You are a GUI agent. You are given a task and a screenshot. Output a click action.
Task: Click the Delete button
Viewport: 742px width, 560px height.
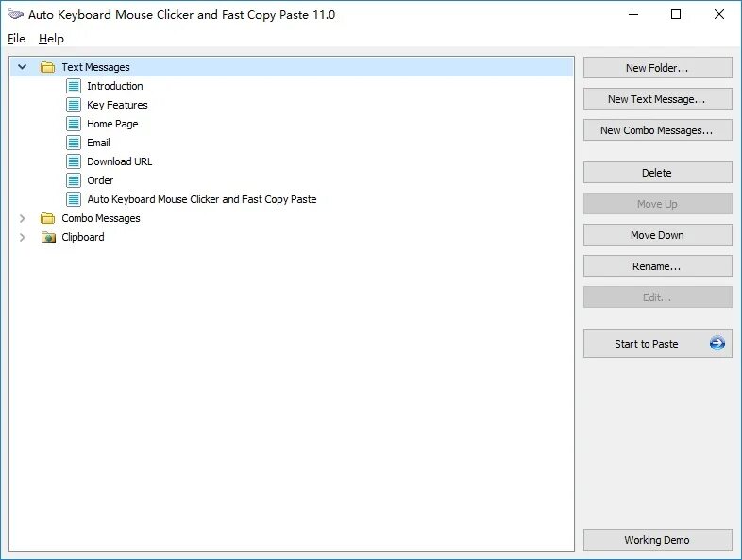pyautogui.click(x=657, y=173)
